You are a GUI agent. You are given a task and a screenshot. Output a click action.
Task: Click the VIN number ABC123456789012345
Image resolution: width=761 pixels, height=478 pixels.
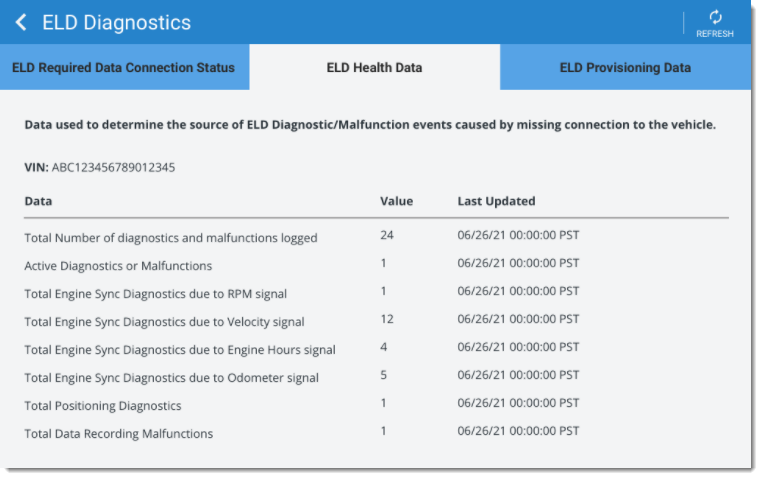114,167
